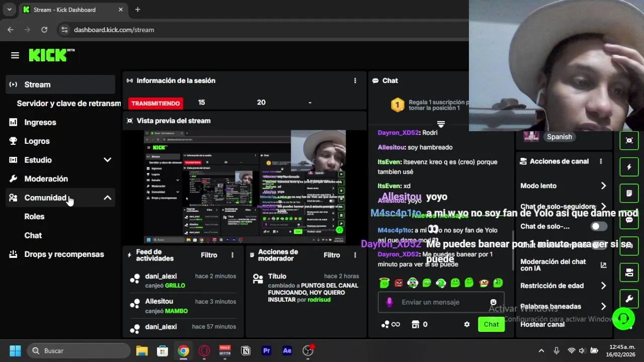View site information icon in address bar
This screenshot has height=362, width=644.
point(64,30)
